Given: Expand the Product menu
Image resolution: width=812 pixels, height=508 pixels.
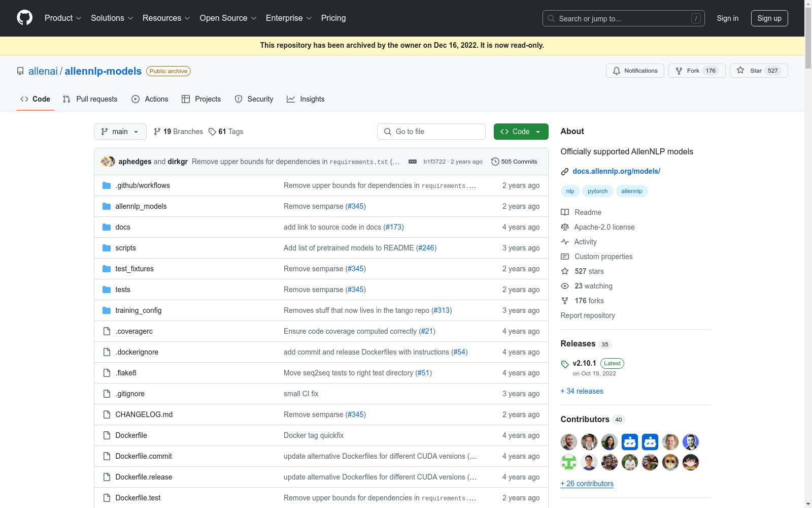Looking at the screenshot, I should pyautogui.click(x=63, y=18).
